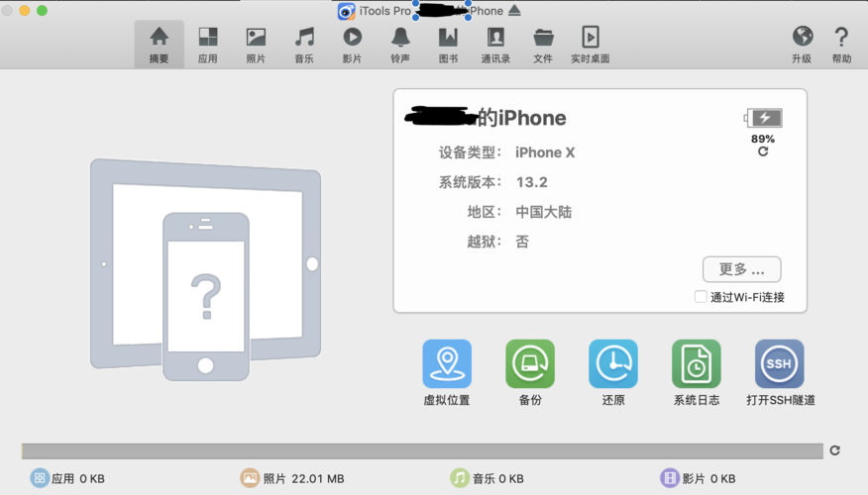Open 虚拟位置 virtual location tool
Image resolution: width=868 pixels, height=495 pixels.
click(447, 364)
